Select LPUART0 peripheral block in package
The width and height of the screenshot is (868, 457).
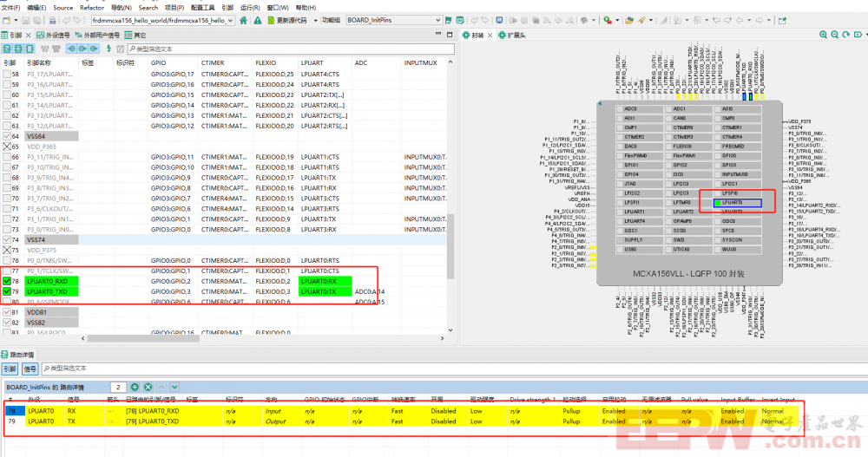pyautogui.click(x=737, y=203)
